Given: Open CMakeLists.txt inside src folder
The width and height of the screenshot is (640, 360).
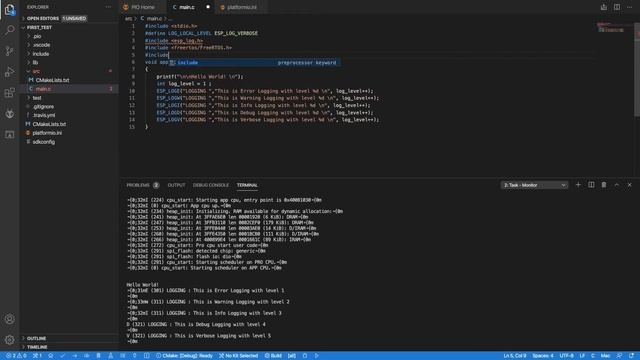Looking at the screenshot, I should pyautogui.click(x=69, y=80).
